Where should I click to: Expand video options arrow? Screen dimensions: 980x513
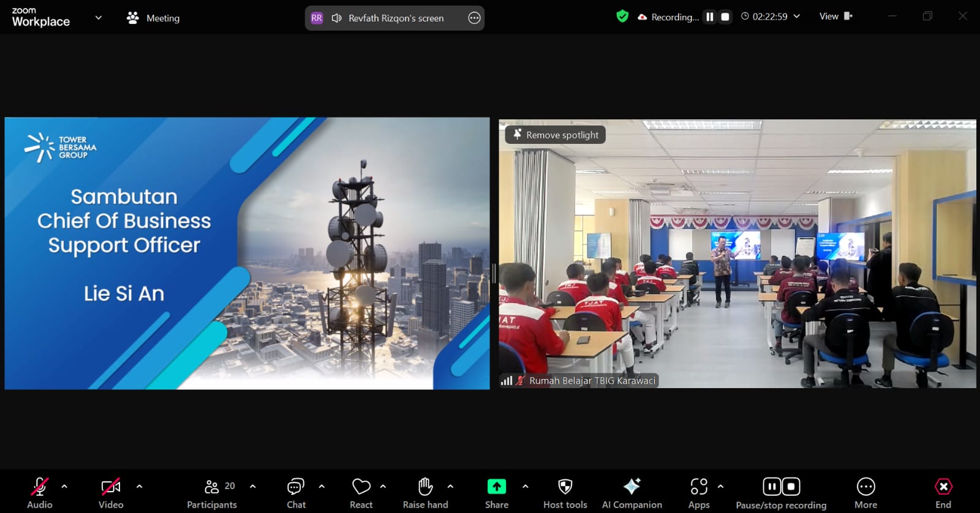pyautogui.click(x=139, y=487)
